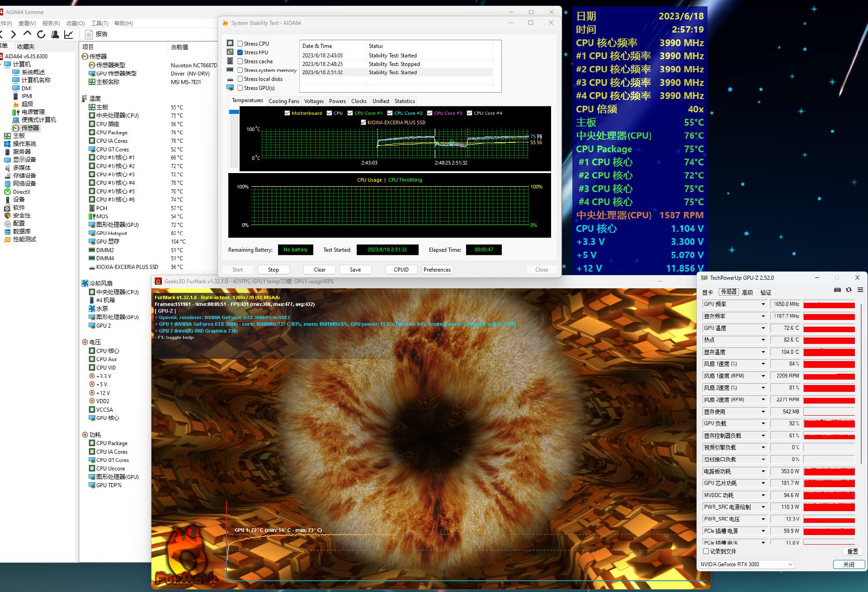Click the GPU-Z screenshot camera icon
The image size is (868, 592).
pyautogui.click(x=837, y=290)
